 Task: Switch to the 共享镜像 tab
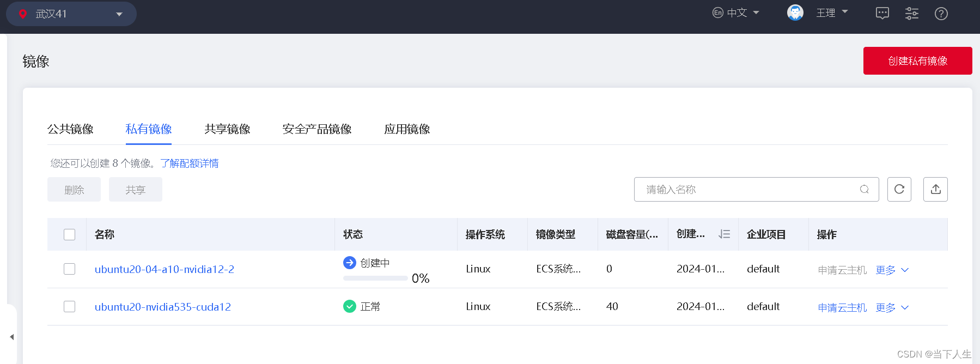pos(227,129)
